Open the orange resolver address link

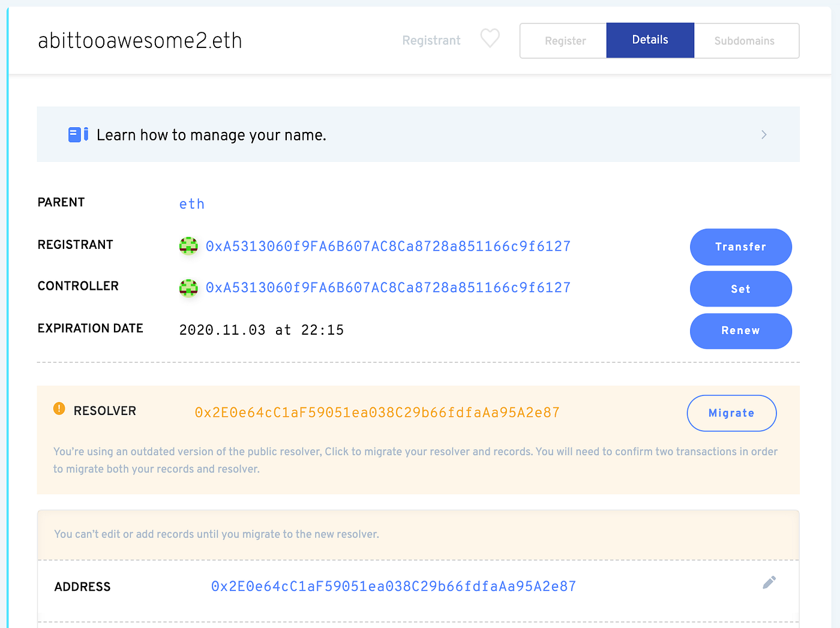377,413
